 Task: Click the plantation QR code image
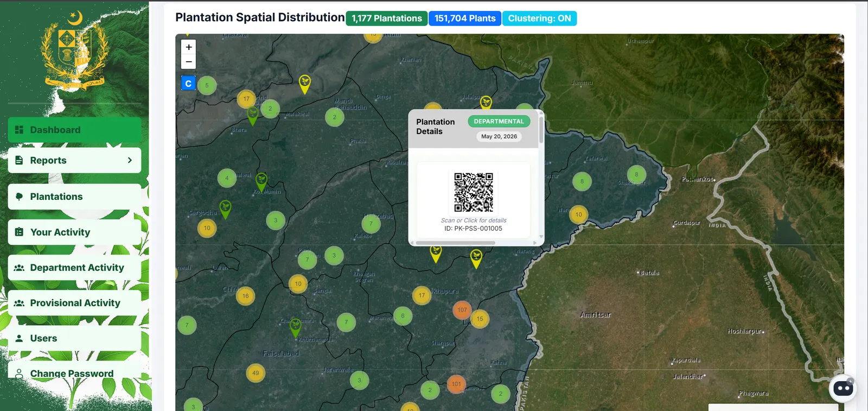474,192
